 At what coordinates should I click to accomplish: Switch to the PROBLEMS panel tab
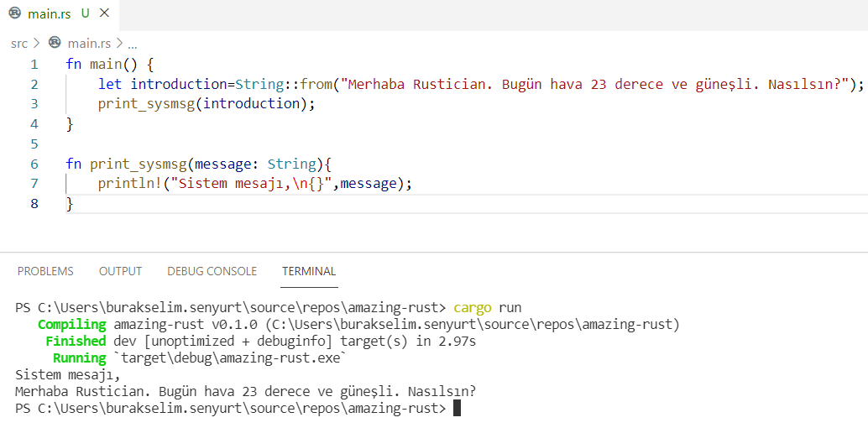pyautogui.click(x=45, y=271)
